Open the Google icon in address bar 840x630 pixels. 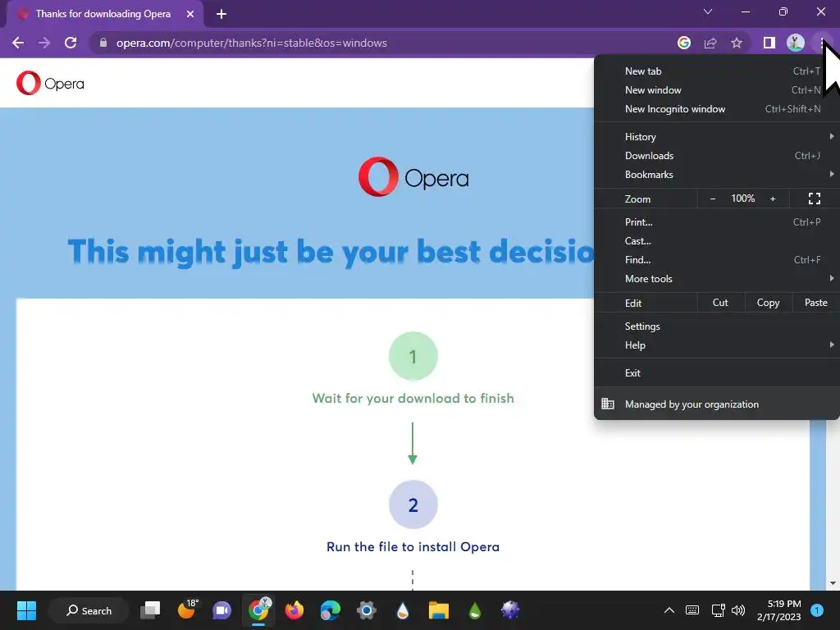tap(684, 43)
